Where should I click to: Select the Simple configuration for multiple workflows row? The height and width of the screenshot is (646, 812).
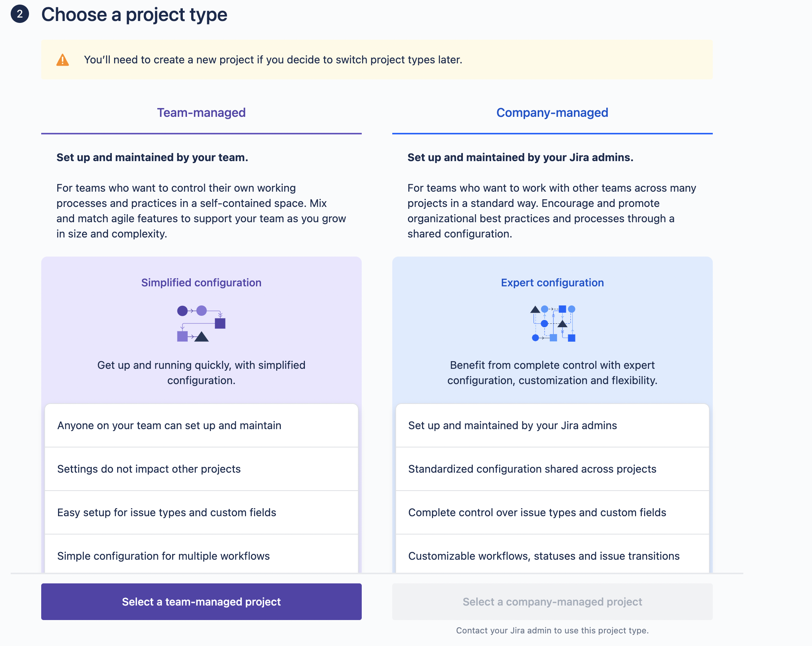tap(201, 556)
